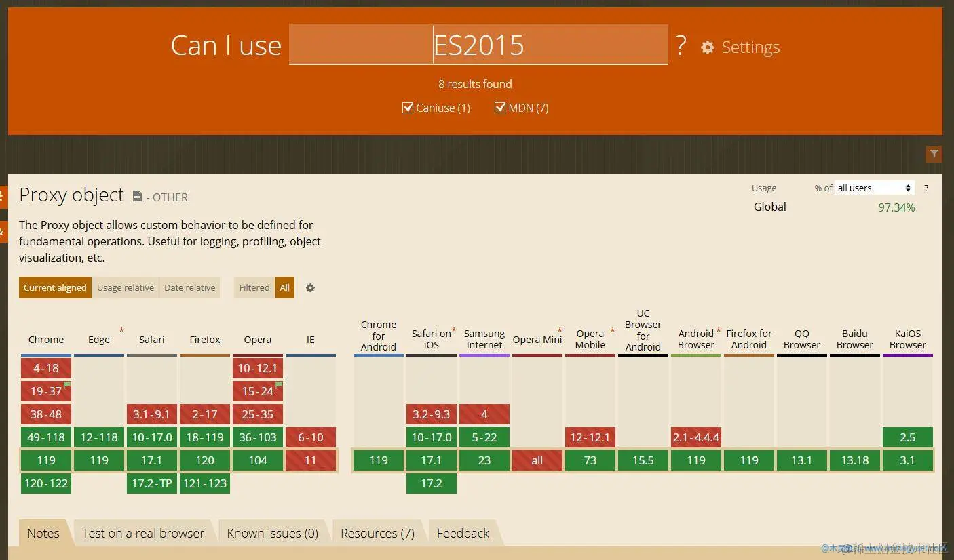Open the all users dropdown
This screenshot has height=560, width=954.
coord(875,188)
